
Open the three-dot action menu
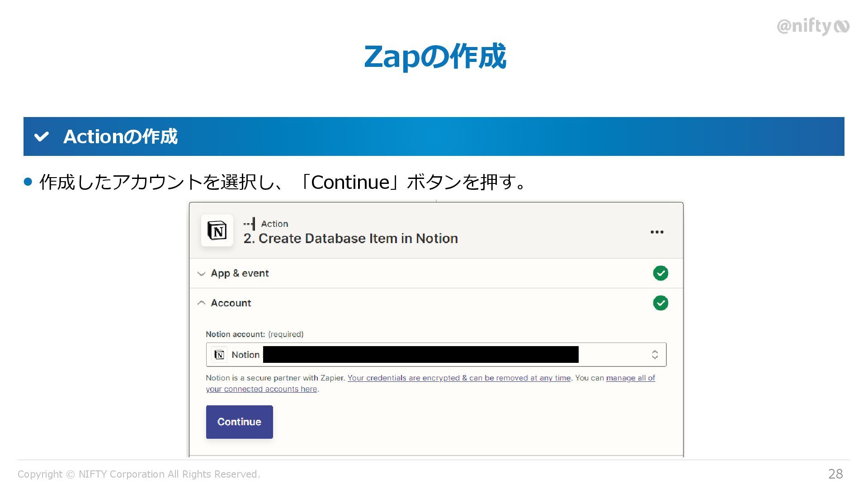click(657, 232)
